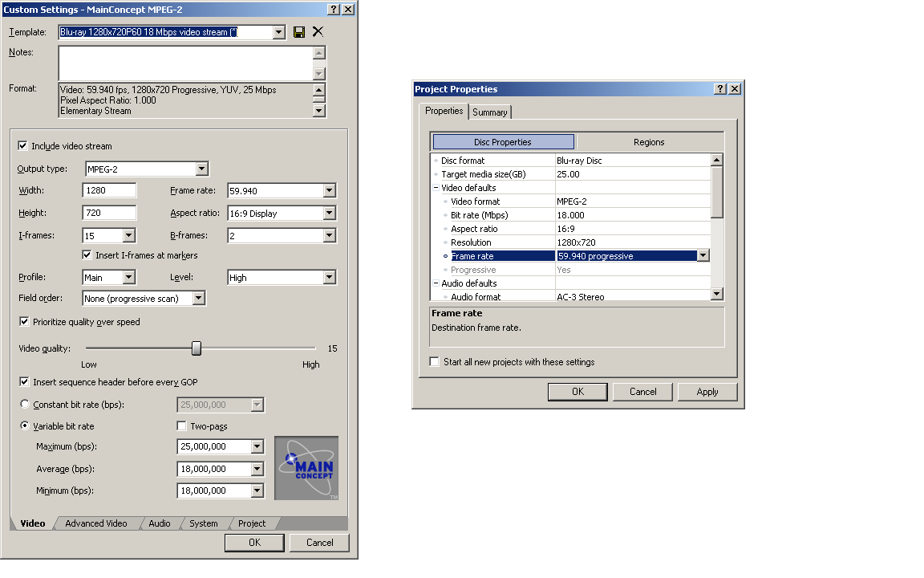The image size is (924, 578).
Task: Toggle Include video stream checkbox
Action: [23, 146]
